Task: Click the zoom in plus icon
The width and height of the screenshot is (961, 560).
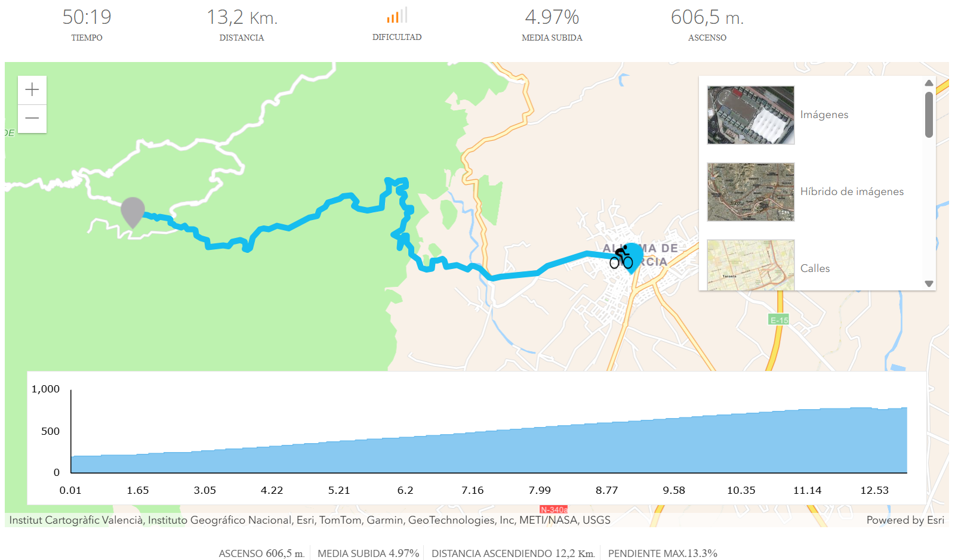Action: 32,89
